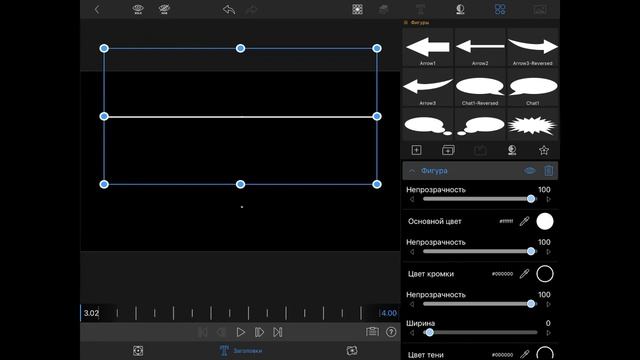Choose the thought bubble with dots on right
Screen dimensions: 640x360
428,125
